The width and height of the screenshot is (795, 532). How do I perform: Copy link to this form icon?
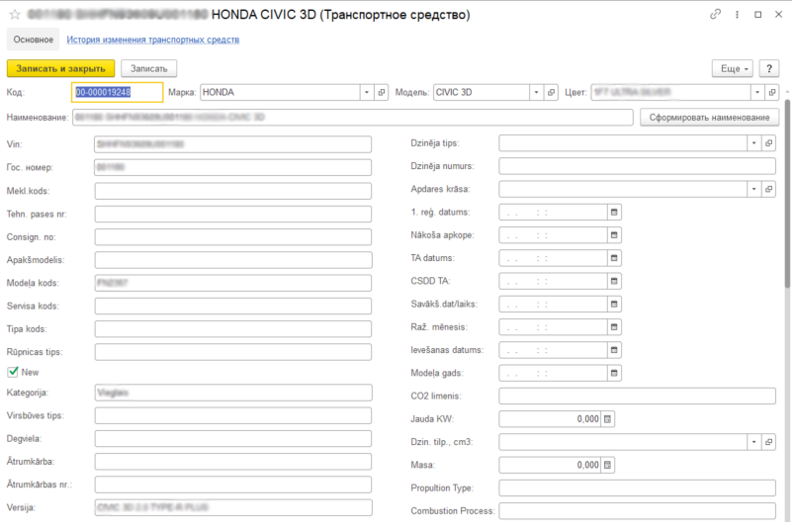coord(715,14)
